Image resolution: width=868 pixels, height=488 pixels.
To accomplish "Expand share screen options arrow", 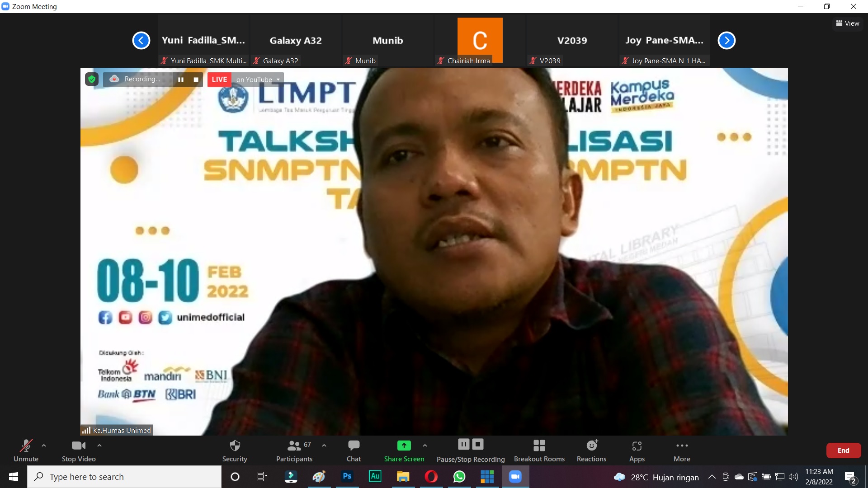I will pyautogui.click(x=425, y=446).
